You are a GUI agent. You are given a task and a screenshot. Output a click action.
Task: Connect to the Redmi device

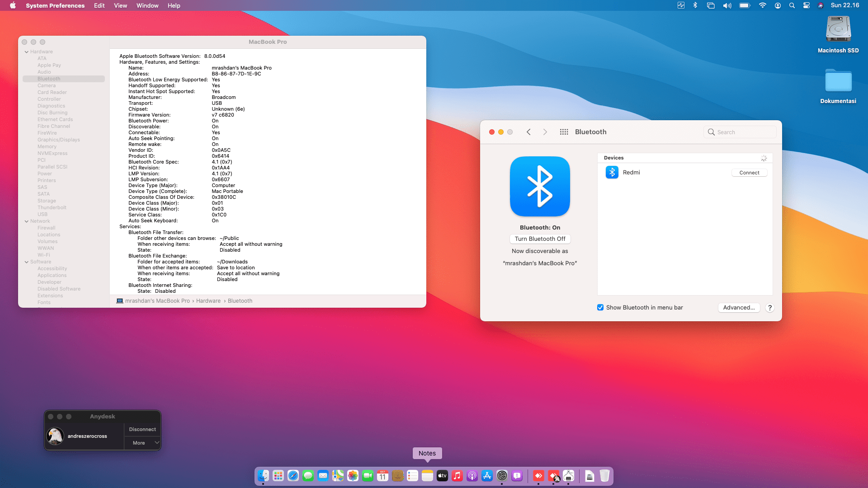point(749,173)
